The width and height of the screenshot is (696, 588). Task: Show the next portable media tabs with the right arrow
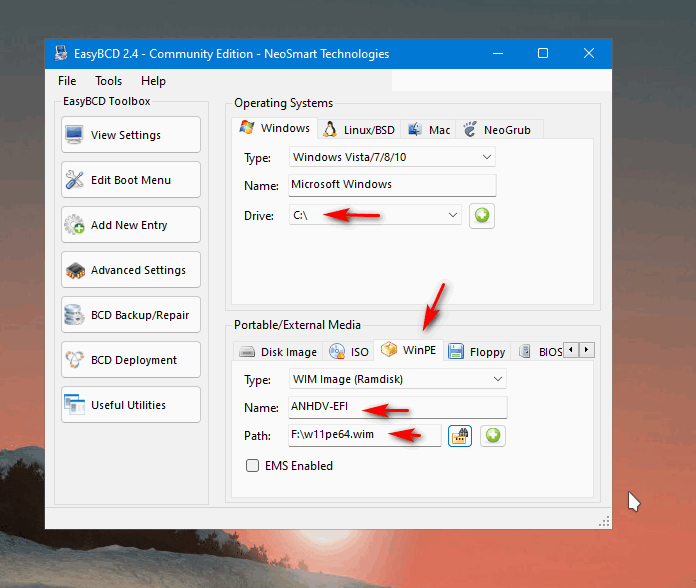point(586,350)
